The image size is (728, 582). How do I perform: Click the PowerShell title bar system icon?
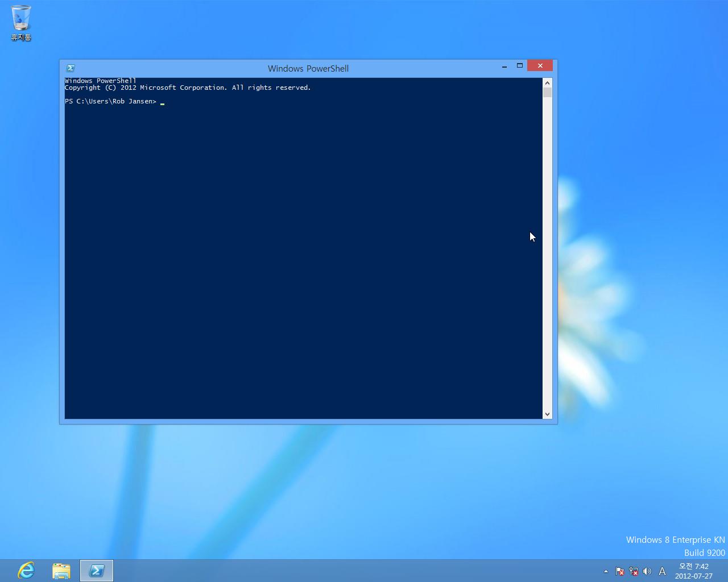[71, 68]
